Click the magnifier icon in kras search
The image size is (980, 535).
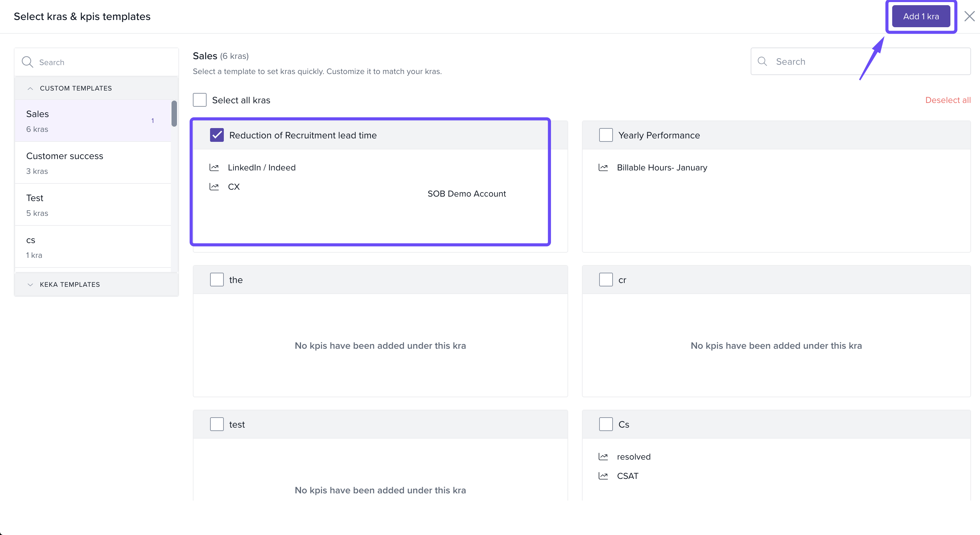[762, 61]
